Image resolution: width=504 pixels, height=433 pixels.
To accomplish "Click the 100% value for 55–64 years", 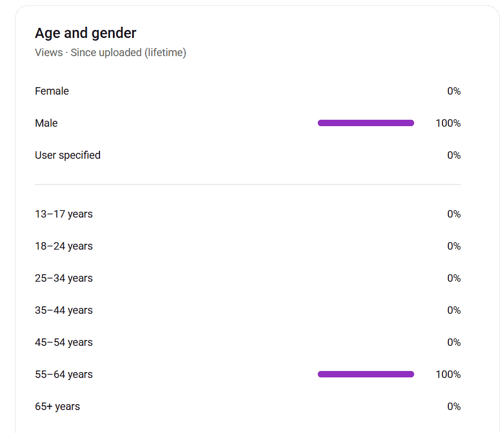I will click(448, 374).
